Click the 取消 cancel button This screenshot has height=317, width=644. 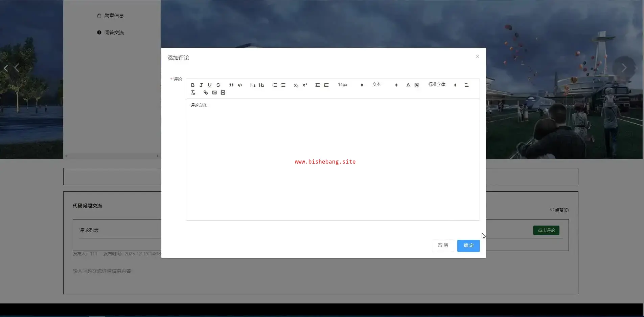pos(443,246)
